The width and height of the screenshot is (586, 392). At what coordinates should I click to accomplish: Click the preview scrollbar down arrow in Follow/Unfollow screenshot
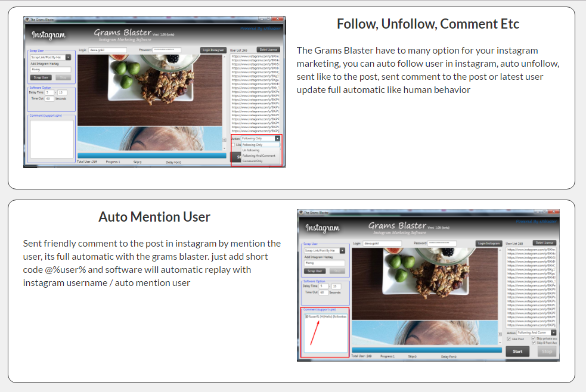(224, 148)
